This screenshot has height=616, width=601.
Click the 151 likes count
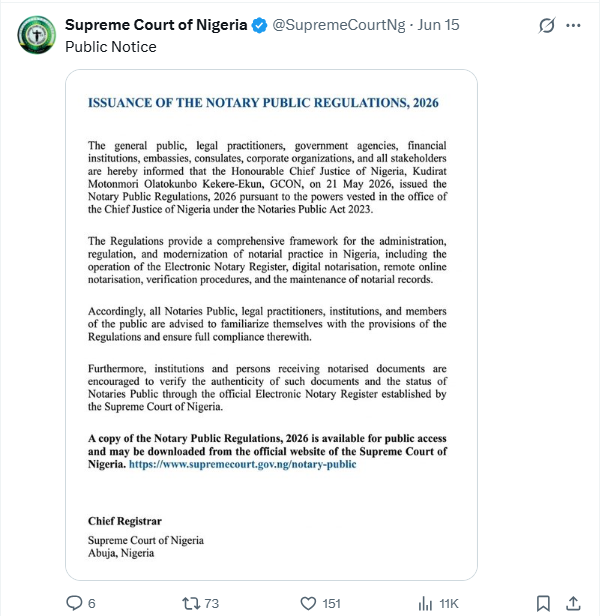[331, 603]
